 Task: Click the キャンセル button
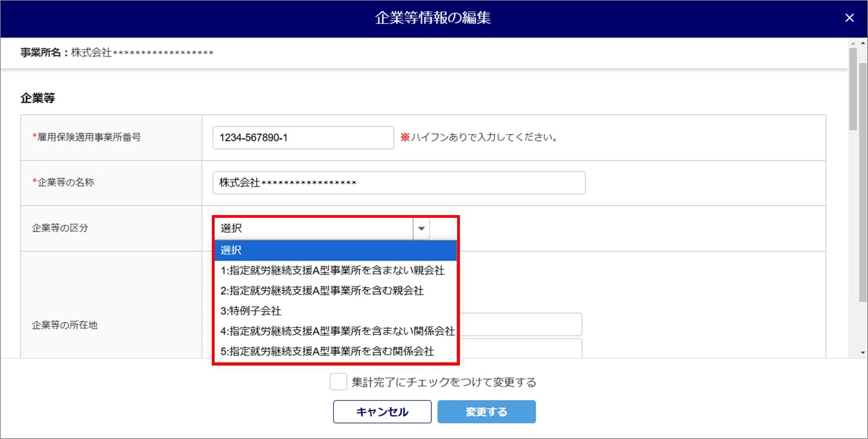click(x=382, y=412)
